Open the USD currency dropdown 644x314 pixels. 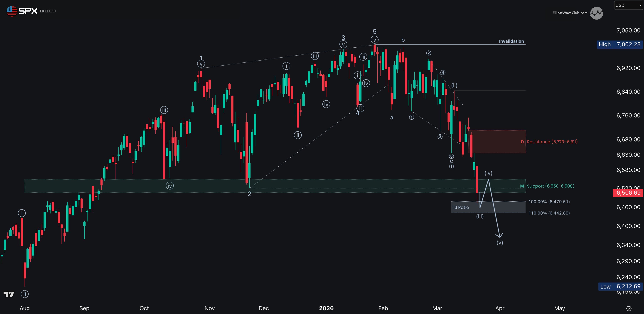(628, 5)
